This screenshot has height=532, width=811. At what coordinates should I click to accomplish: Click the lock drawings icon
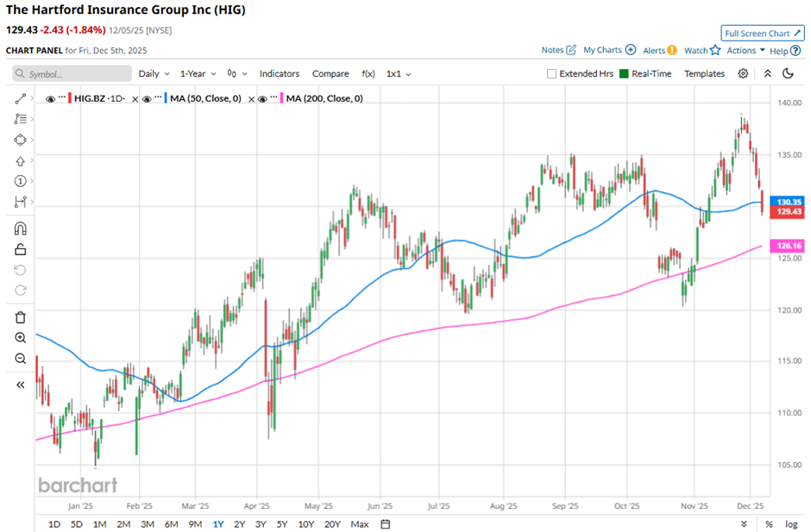pyautogui.click(x=21, y=250)
